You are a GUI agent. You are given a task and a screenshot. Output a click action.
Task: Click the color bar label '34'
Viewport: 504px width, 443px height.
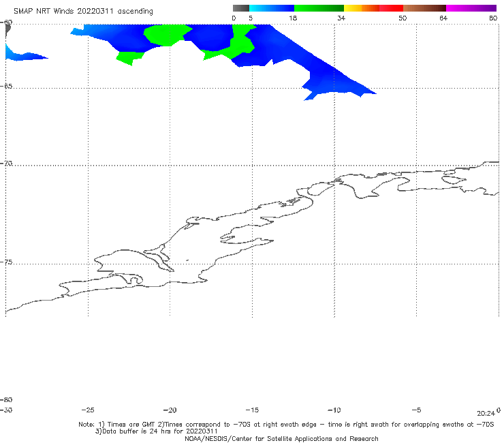pos(341,18)
